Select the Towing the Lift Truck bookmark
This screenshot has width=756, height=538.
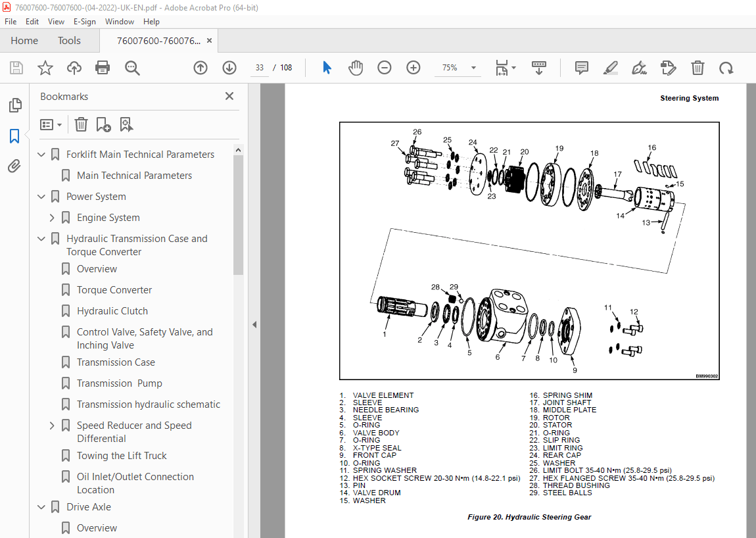pos(120,455)
